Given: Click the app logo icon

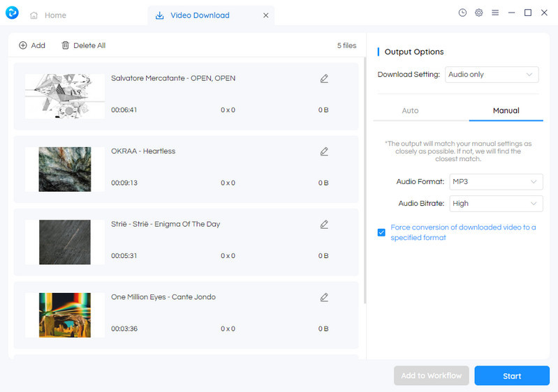Looking at the screenshot, I should [x=12, y=13].
